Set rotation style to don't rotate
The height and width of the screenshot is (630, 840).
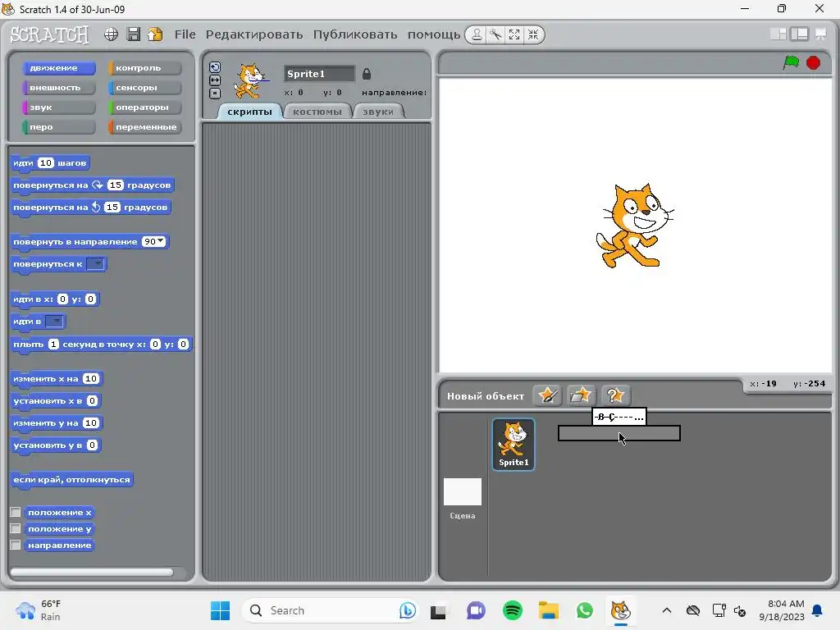pyautogui.click(x=215, y=94)
